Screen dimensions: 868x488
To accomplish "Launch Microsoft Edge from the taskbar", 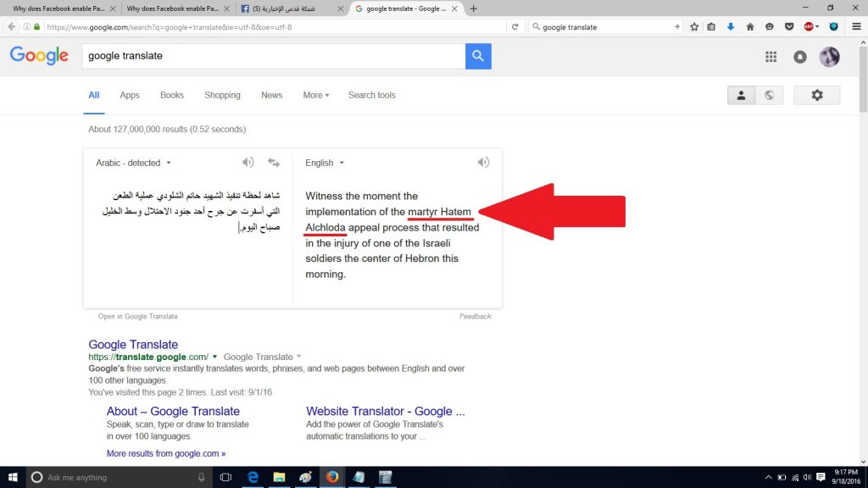I will click(x=253, y=477).
